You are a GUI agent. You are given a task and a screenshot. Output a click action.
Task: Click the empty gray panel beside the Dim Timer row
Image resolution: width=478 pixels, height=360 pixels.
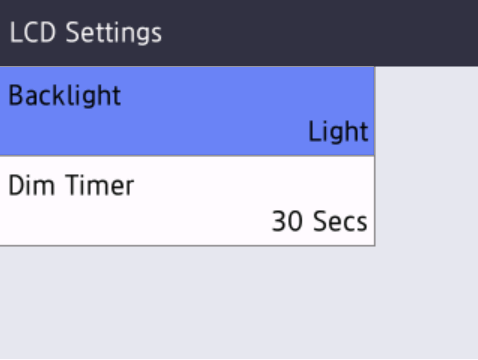coord(427,201)
